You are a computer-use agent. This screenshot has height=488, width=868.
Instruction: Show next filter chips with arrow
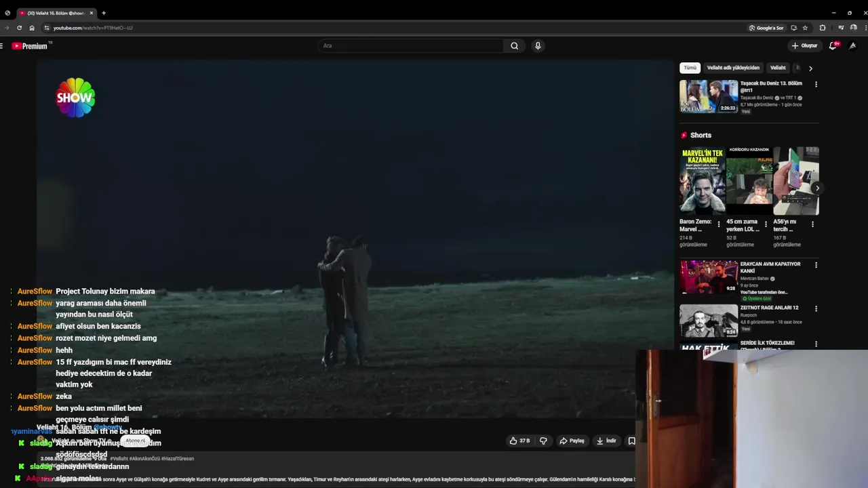coord(810,68)
